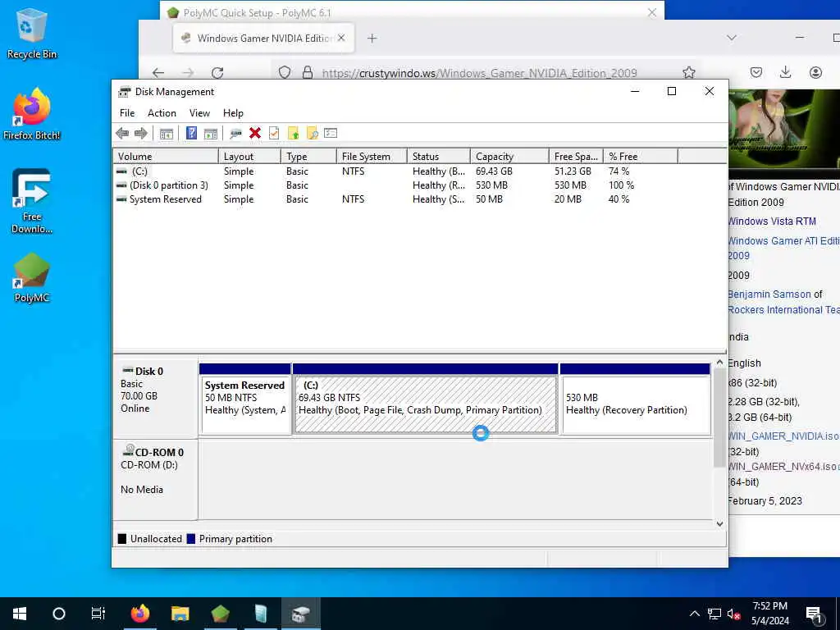840x630 pixels.
Task: Click the yellow folder with green arrow icon
Action: pyautogui.click(x=293, y=134)
